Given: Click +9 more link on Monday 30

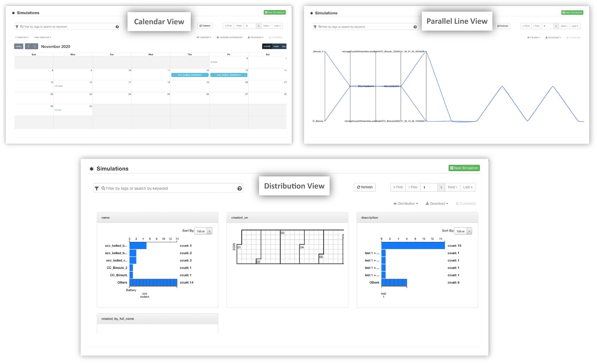Looking at the screenshot, I should [x=58, y=110].
